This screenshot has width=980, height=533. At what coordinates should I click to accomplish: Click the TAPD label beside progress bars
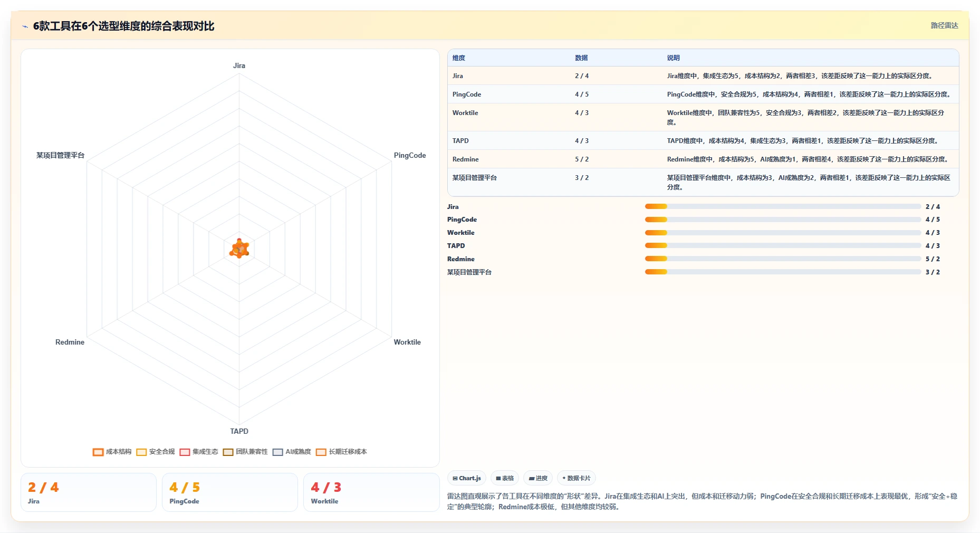[456, 246]
